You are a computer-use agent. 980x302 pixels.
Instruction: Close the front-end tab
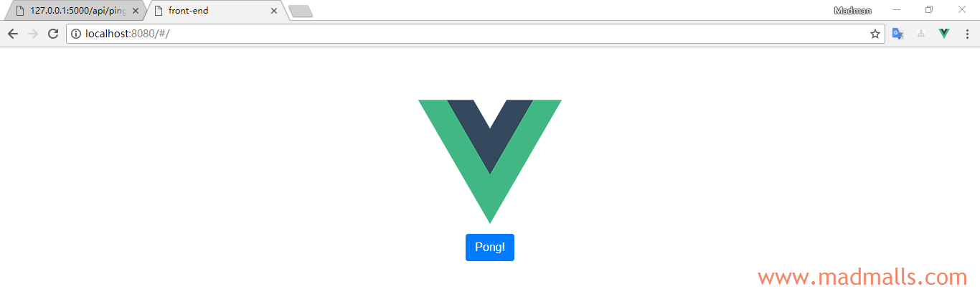[x=274, y=11]
